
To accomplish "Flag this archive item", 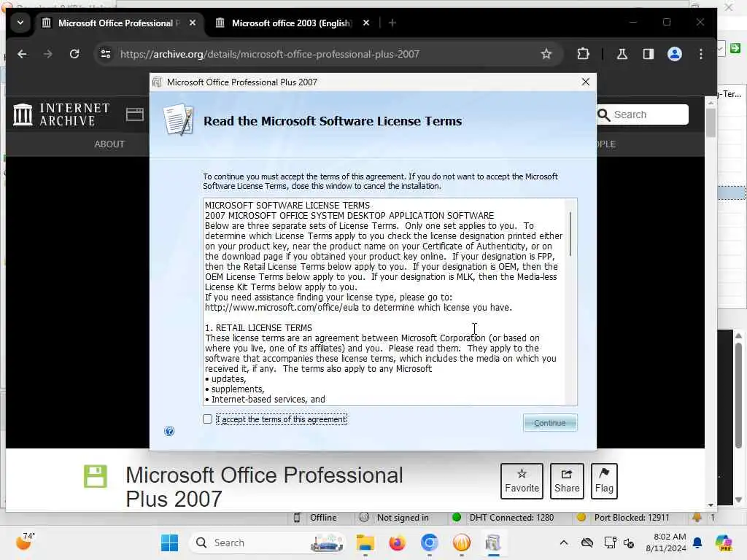I will coord(604,481).
